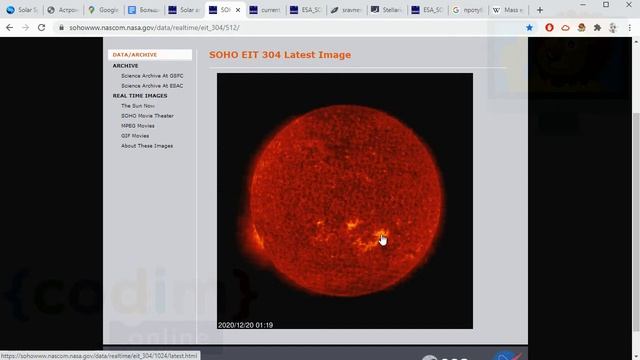
Task: Switch to the Stellar tab
Action: click(387, 10)
